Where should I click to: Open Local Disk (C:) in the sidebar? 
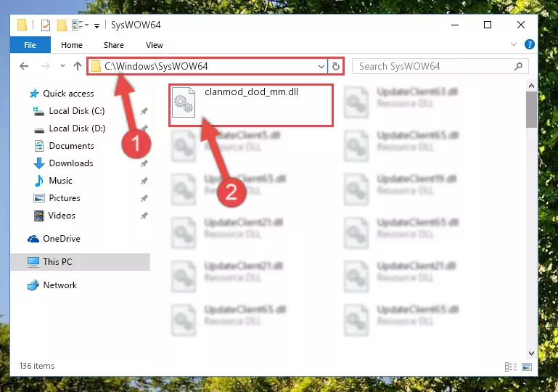pos(76,111)
